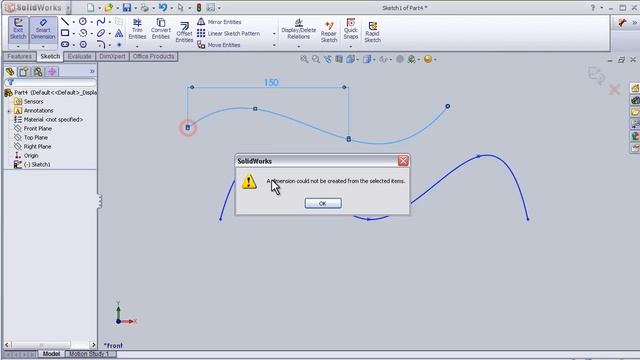640x360 pixels.
Task: Click the Exit Sketch tool
Action: [18, 29]
